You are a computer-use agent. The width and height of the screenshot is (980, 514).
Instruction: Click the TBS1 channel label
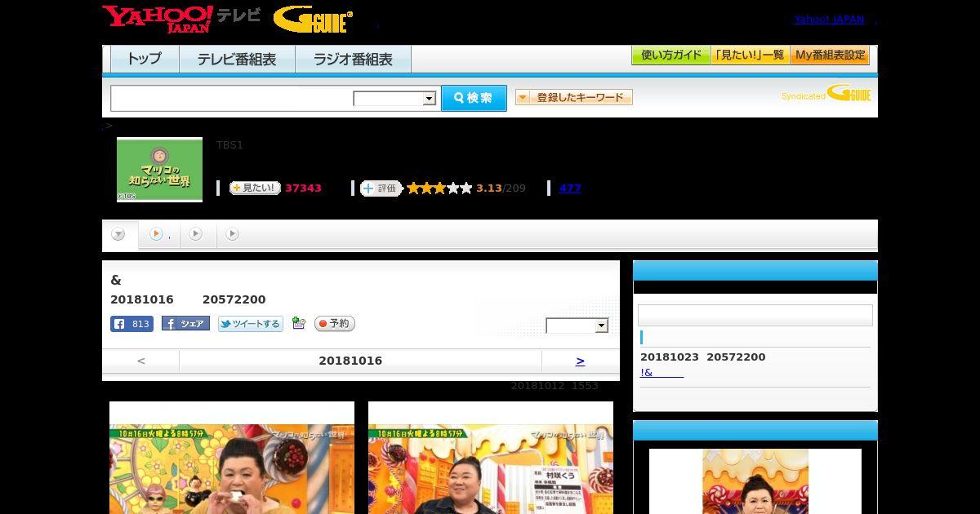pos(229,145)
